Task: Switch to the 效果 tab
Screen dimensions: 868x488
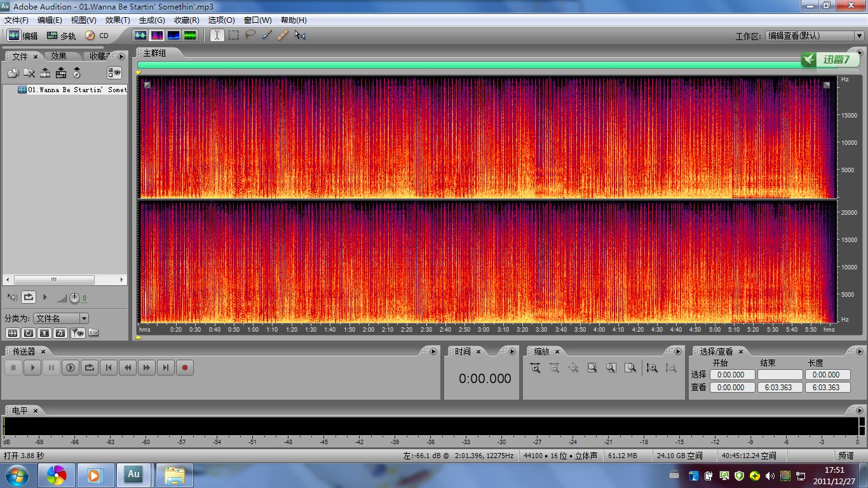Action: 58,57
